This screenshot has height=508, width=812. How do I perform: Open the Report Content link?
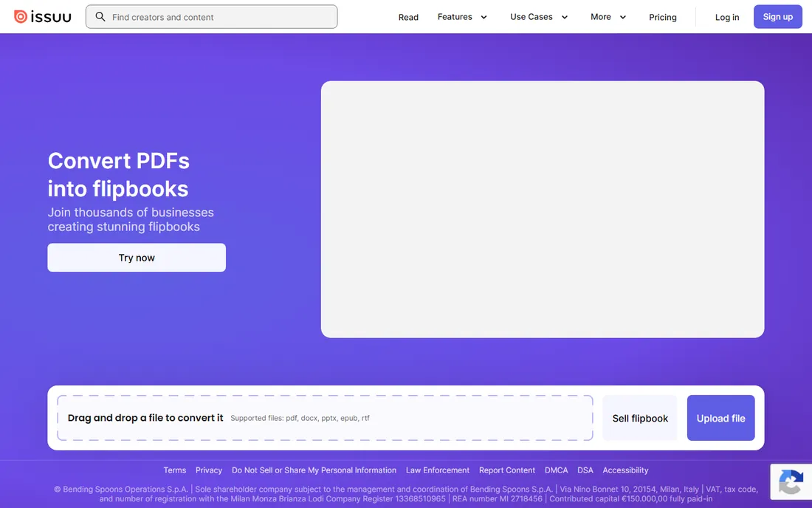click(506, 470)
